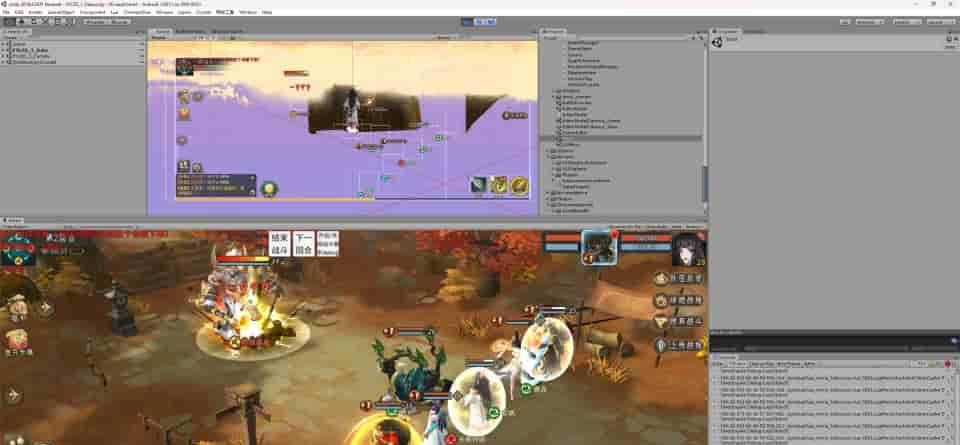Screen dimensions: 960x445
Task: Click the second round button in the game's right-side column
Action: (x=661, y=300)
